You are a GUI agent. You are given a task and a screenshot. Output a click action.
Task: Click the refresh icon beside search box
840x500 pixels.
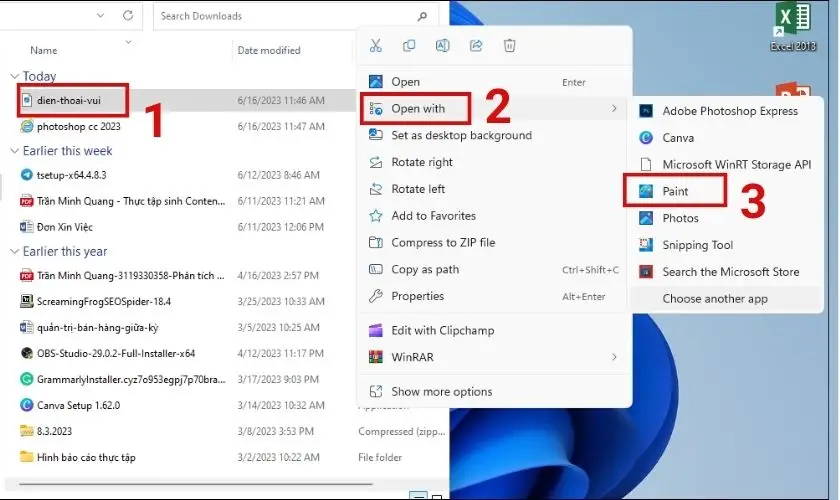[x=128, y=16]
